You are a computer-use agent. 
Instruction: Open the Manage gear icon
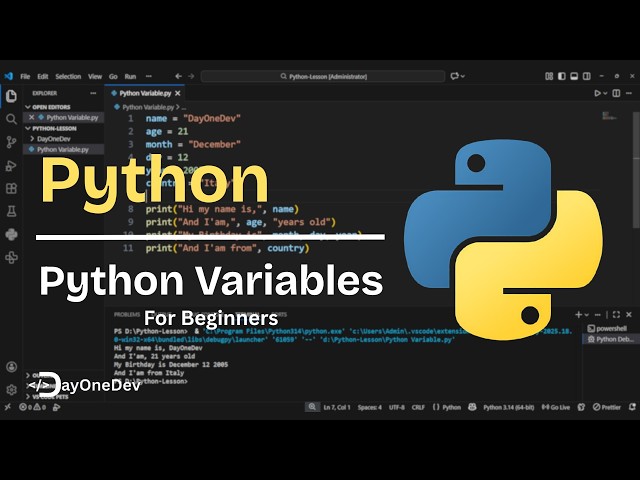(11, 389)
